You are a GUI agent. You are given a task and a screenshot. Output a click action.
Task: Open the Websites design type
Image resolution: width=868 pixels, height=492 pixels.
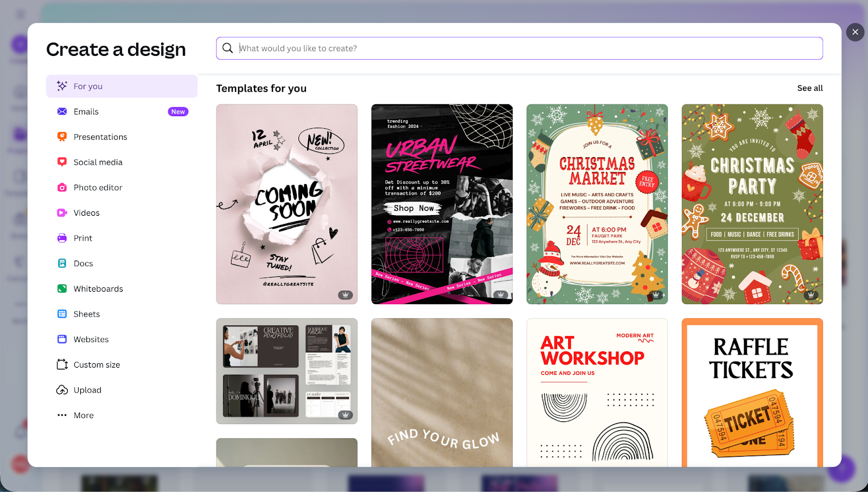[90, 339]
